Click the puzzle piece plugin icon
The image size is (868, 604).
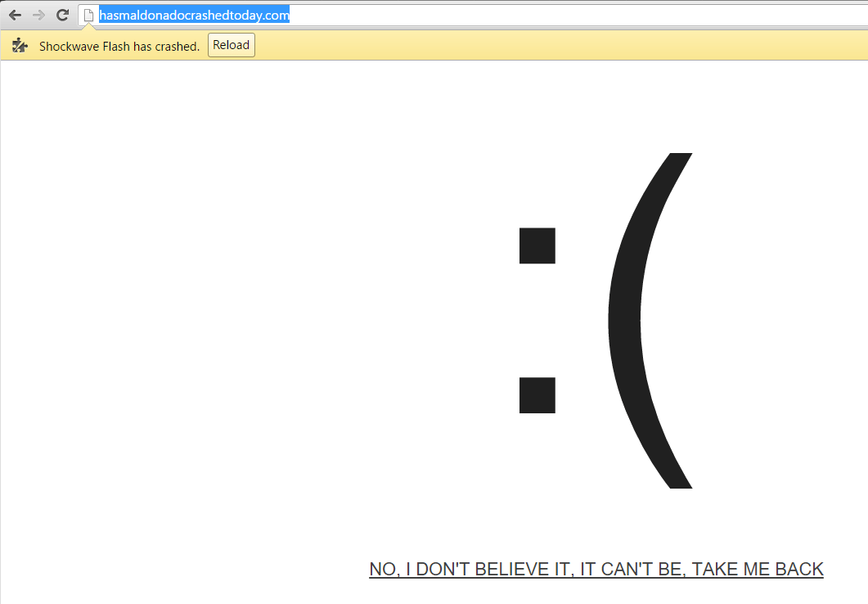coord(20,46)
